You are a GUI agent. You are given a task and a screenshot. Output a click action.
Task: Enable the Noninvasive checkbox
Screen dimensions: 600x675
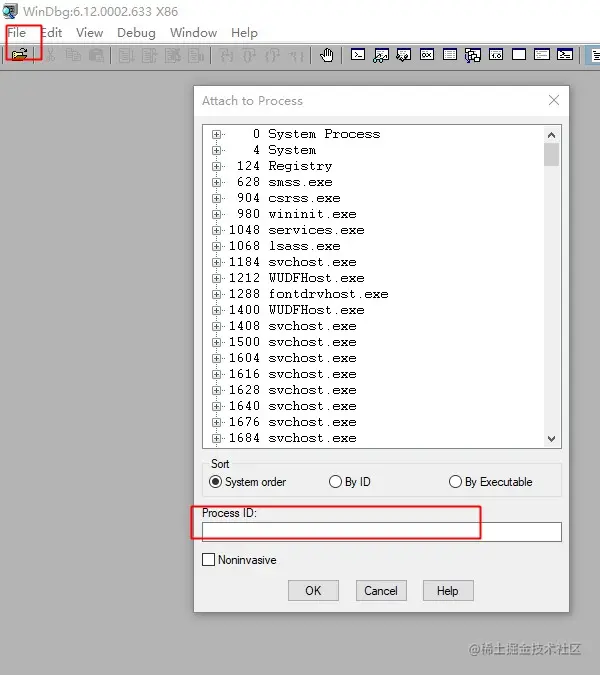[x=208, y=560]
